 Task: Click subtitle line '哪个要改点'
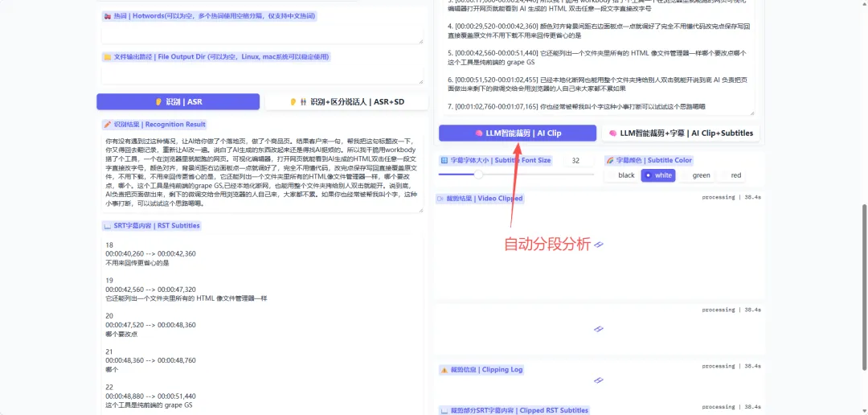click(121, 334)
